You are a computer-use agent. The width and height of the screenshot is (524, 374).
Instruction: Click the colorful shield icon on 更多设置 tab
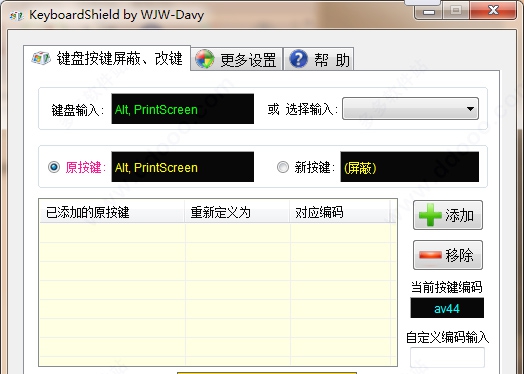[205, 59]
